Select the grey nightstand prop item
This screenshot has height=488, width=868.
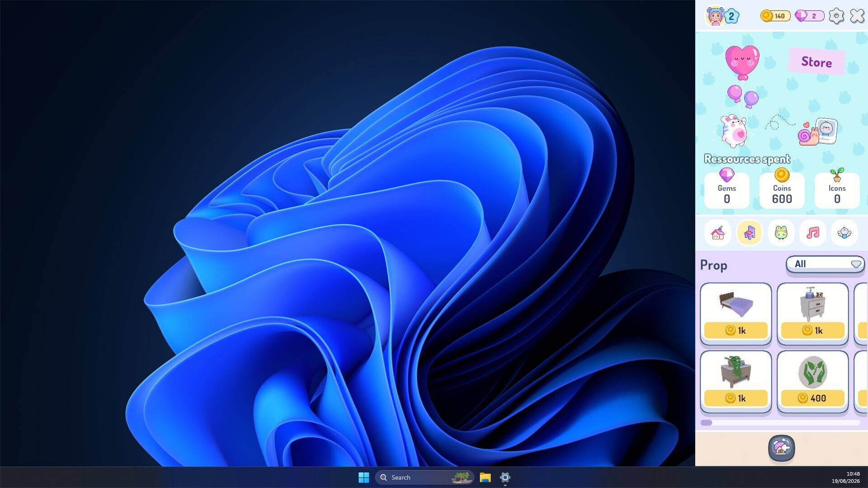(813, 304)
